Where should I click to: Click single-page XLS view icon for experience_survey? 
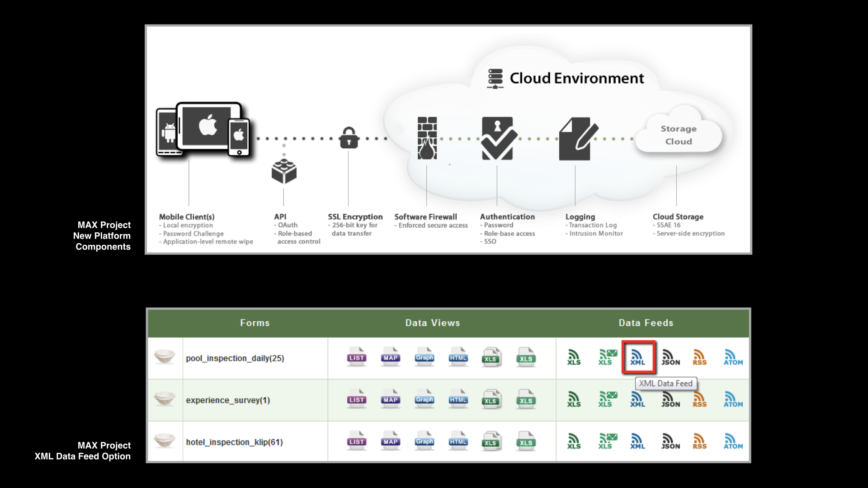click(526, 399)
